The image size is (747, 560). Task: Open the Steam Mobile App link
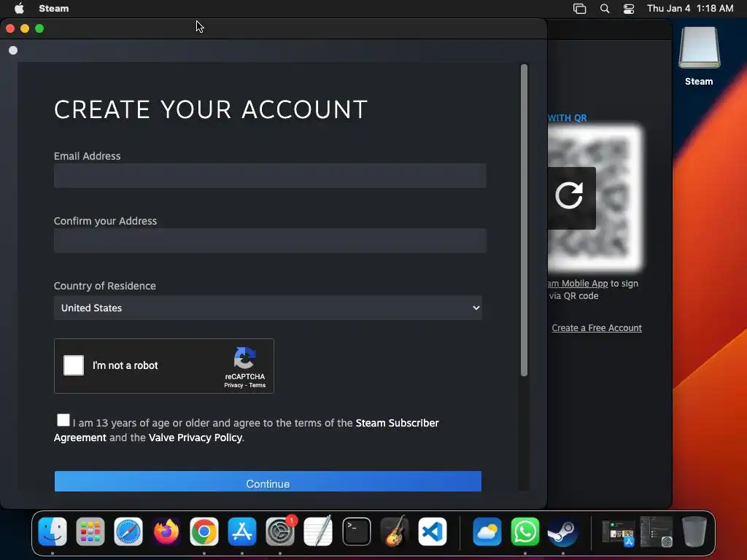coord(578,284)
